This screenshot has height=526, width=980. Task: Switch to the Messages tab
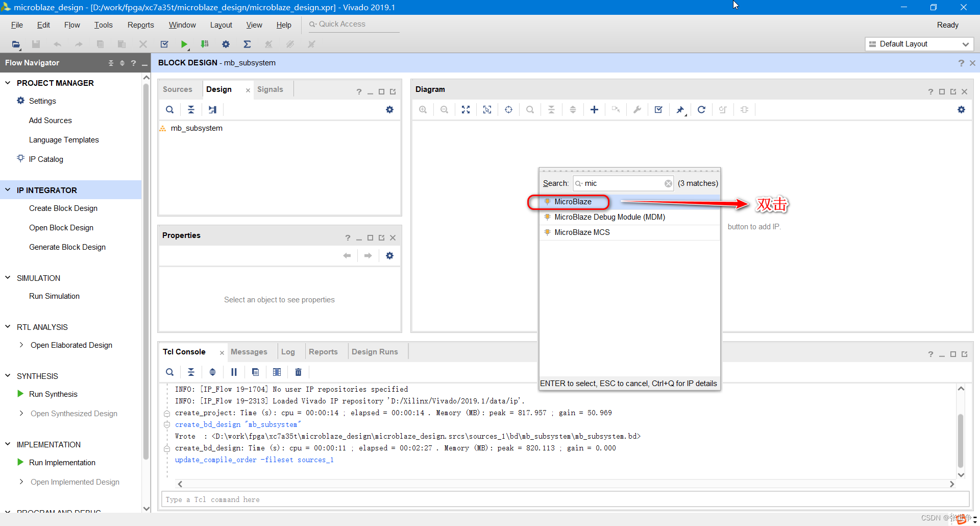tap(249, 352)
